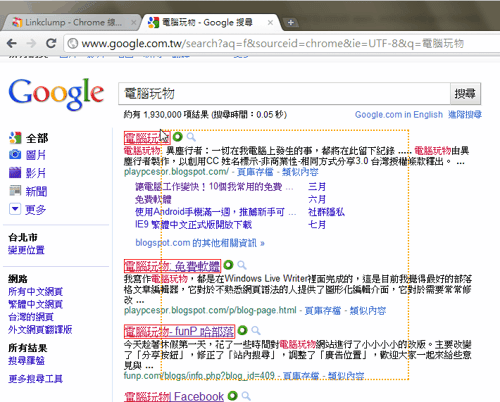Select 圖片 images in sidebar
This screenshot has height=402, width=500.
click(x=36, y=155)
